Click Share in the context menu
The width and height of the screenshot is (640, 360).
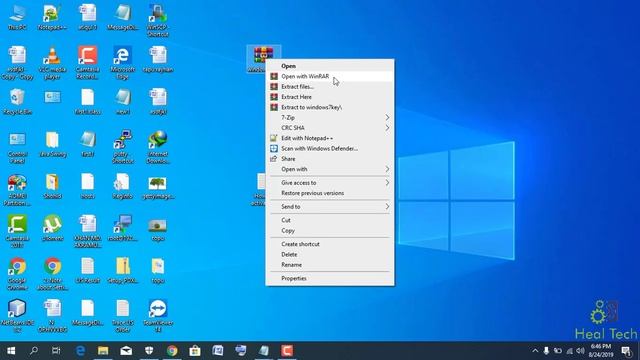tap(330, 159)
